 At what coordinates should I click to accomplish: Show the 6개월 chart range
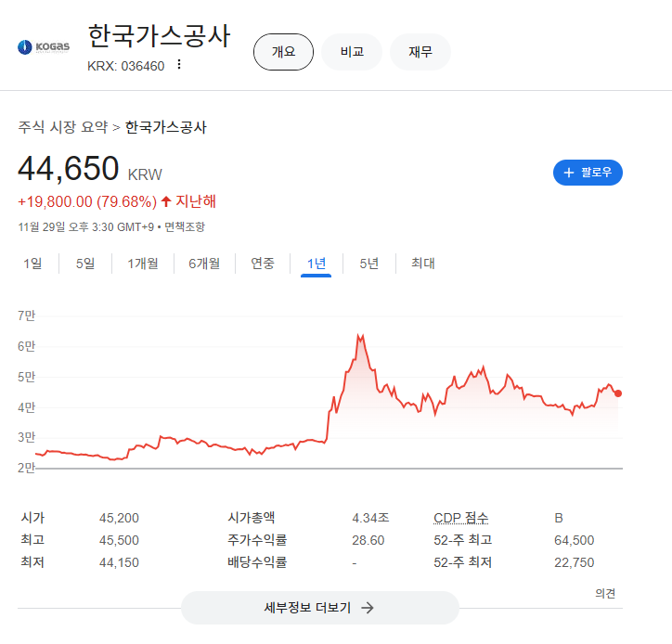coord(204,264)
